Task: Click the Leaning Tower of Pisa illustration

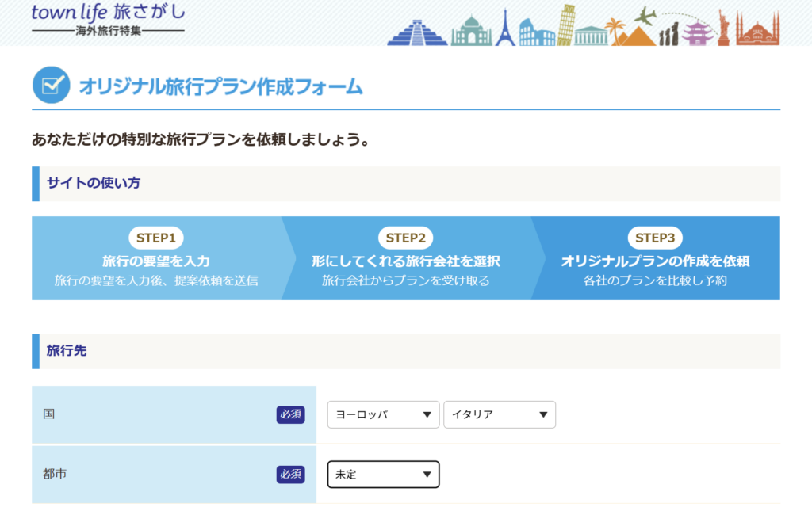Action: tap(565, 25)
